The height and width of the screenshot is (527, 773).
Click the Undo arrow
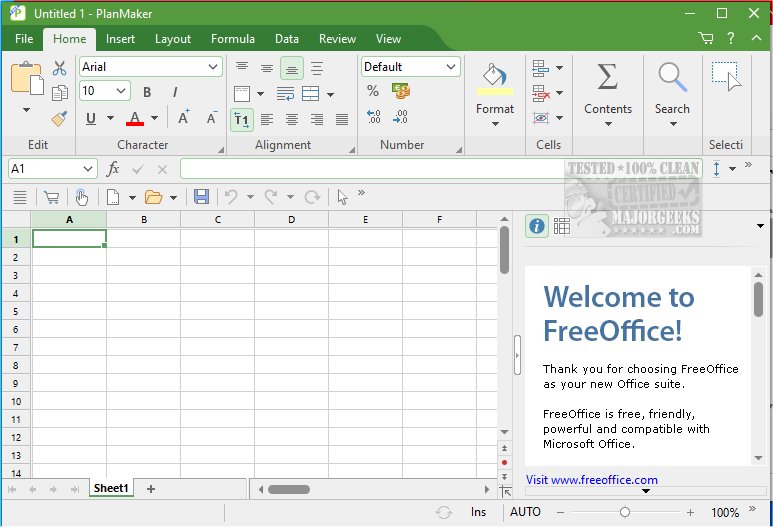coord(231,197)
